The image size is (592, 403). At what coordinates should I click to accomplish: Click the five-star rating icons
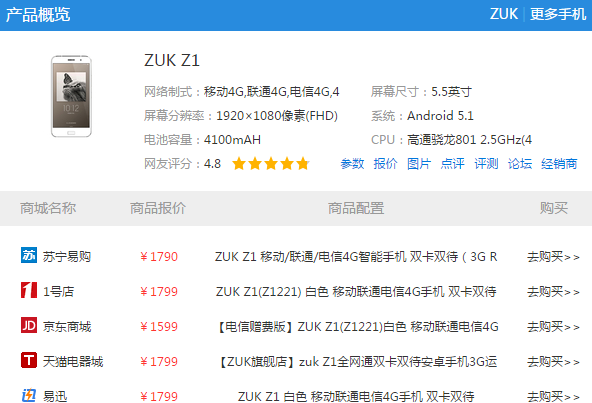(x=271, y=164)
